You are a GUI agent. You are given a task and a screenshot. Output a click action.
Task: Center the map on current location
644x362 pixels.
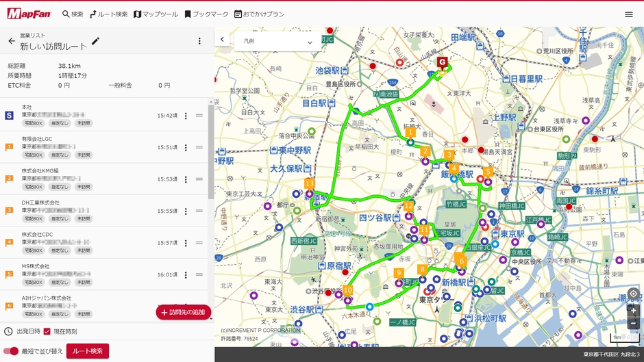[633, 294]
